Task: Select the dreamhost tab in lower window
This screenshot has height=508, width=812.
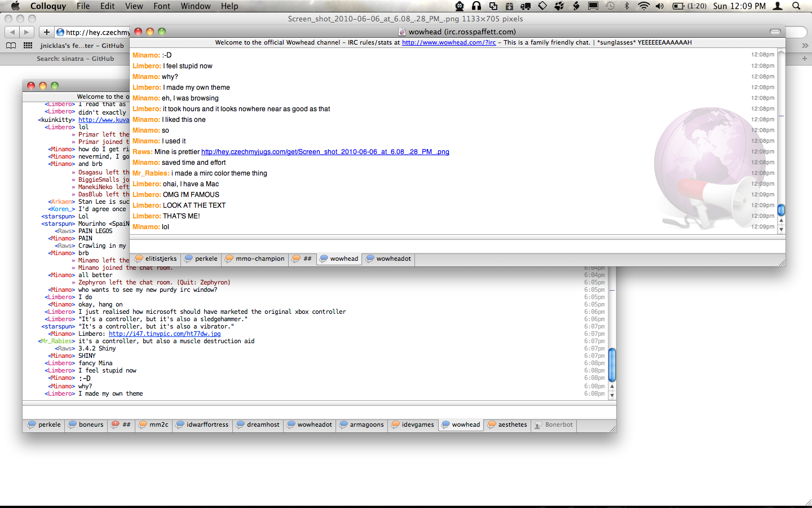Action: pyautogui.click(x=258, y=425)
